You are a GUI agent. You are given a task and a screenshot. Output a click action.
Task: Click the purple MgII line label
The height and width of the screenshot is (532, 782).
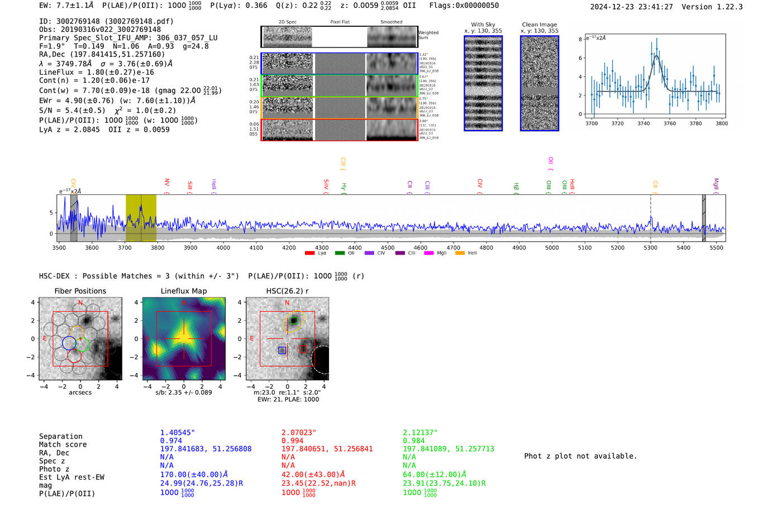716,186
